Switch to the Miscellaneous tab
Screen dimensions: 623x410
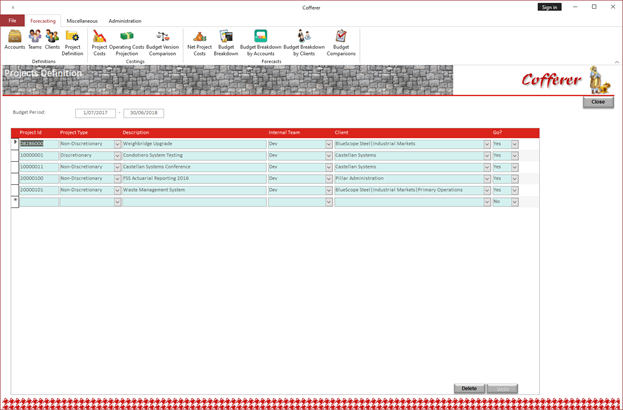tap(82, 21)
